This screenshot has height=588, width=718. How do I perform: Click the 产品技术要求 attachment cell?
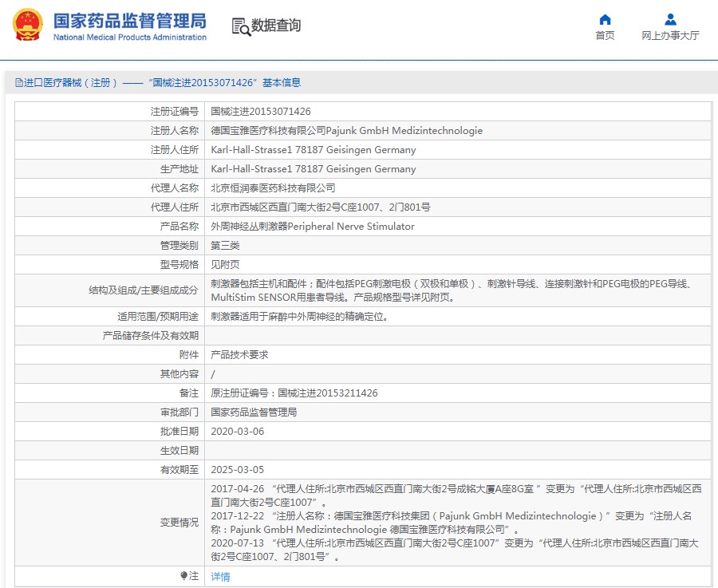coord(239,355)
